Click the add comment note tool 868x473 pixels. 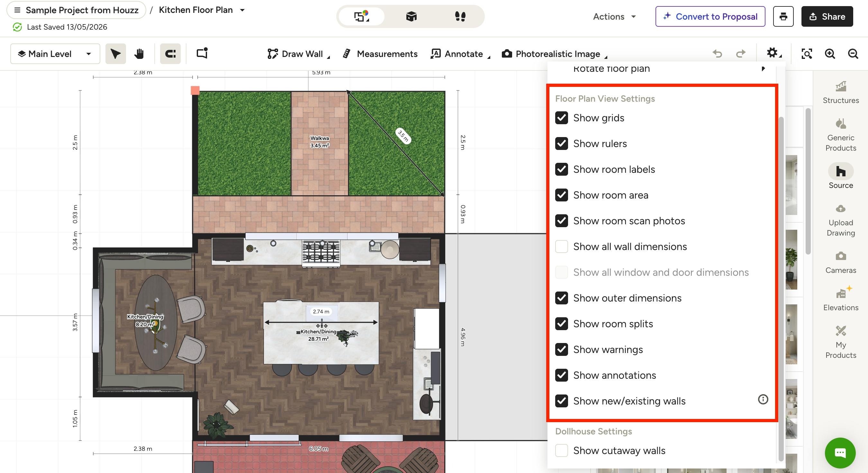[x=202, y=54]
